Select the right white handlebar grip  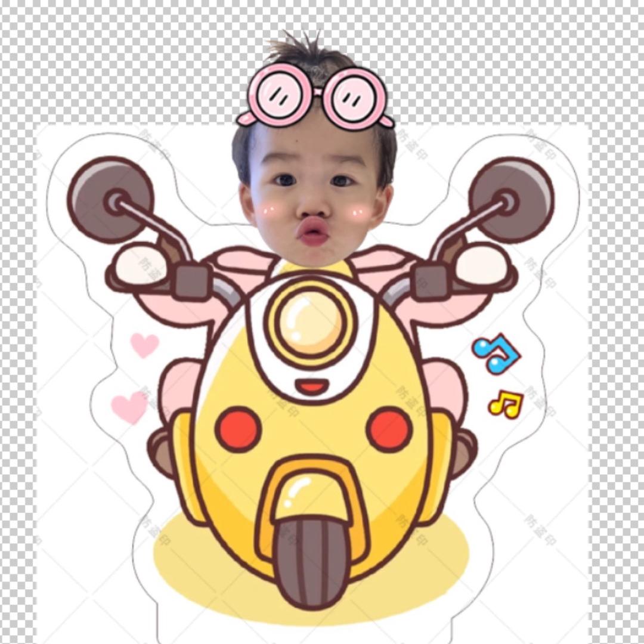pos(484,264)
